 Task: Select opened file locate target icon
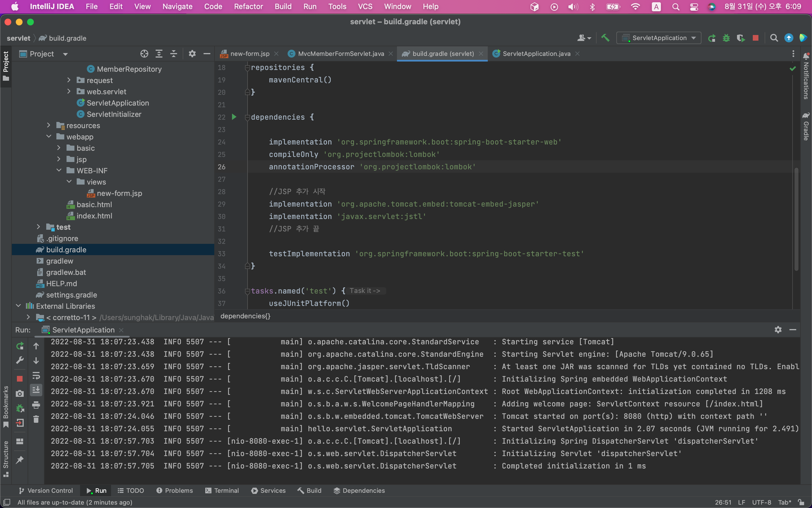pos(144,54)
